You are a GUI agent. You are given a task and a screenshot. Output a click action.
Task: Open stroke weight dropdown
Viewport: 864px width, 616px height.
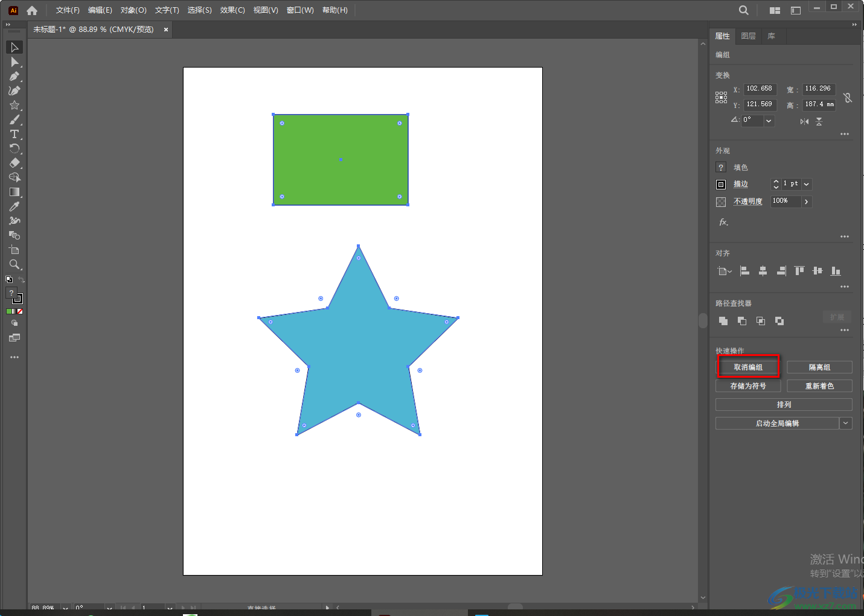pyautogui.click(x=807, y=184)
